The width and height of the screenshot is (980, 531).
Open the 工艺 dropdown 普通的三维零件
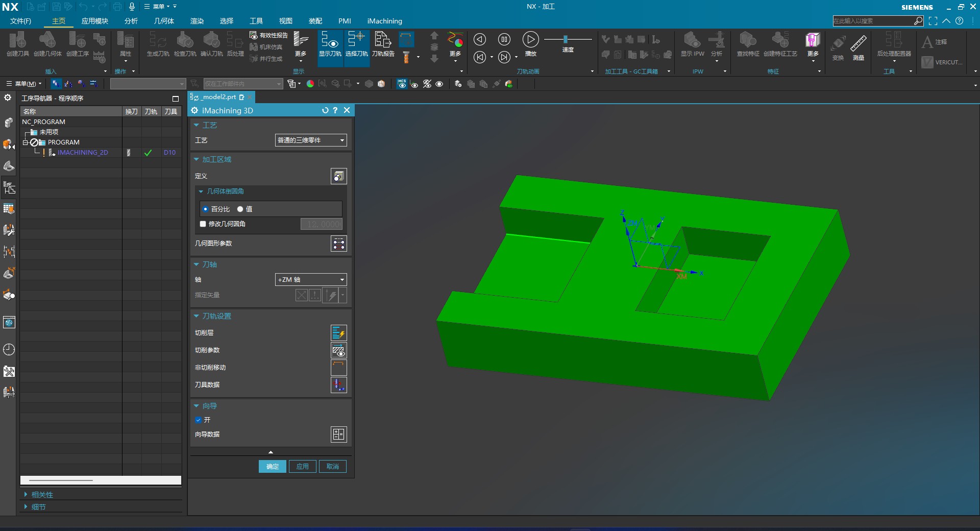(x=311, y=140)
